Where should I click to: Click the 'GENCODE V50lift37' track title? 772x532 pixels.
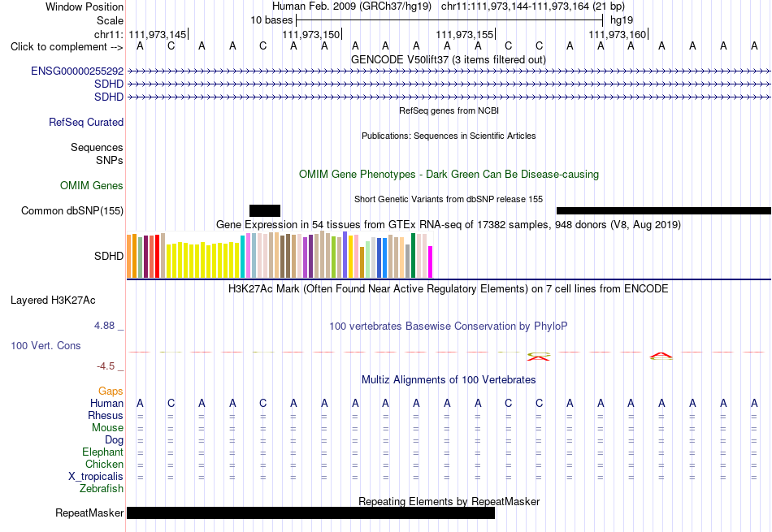tap(449, 59)
